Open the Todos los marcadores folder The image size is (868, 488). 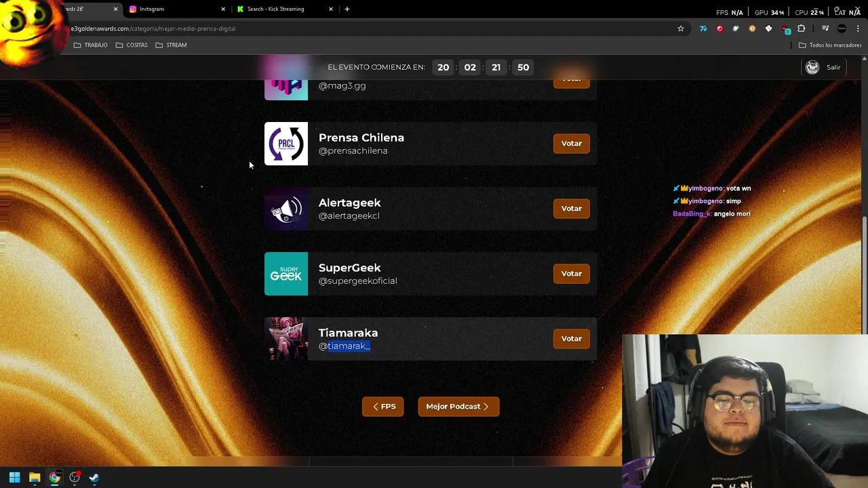pyautogui.click(x=830, y=45)
